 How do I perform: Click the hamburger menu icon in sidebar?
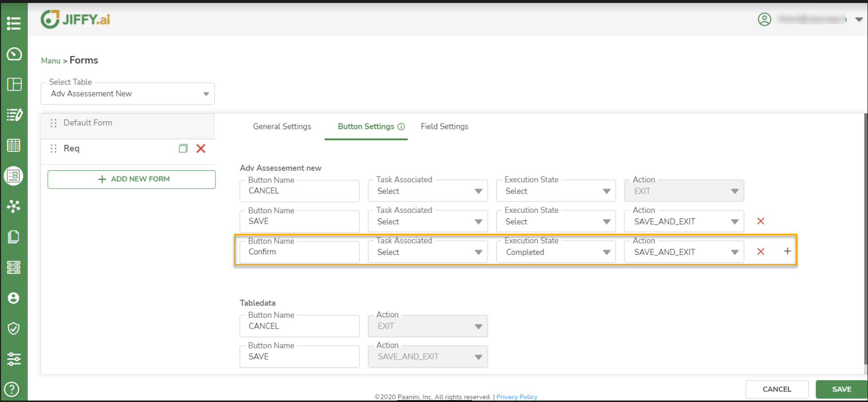[14, 23]
